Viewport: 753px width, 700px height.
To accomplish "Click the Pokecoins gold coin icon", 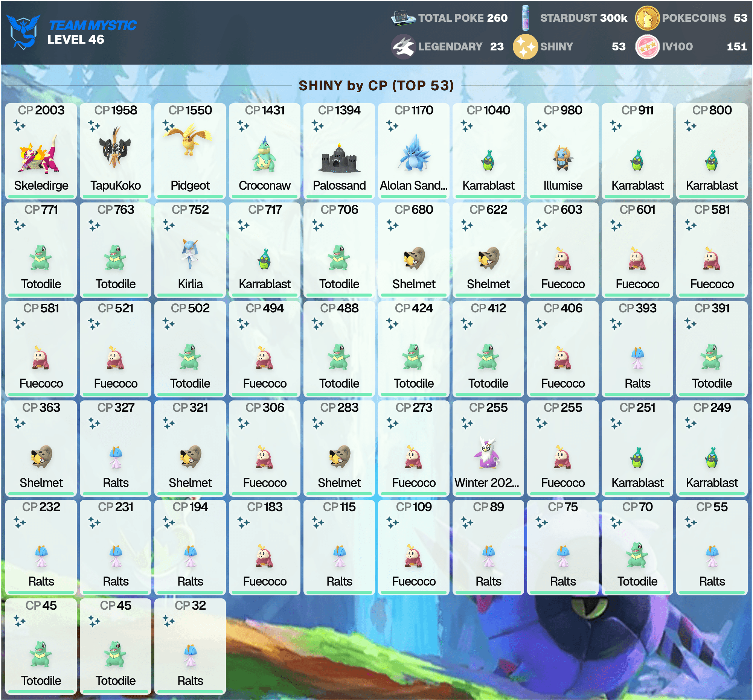I will [x=647, y=18].
